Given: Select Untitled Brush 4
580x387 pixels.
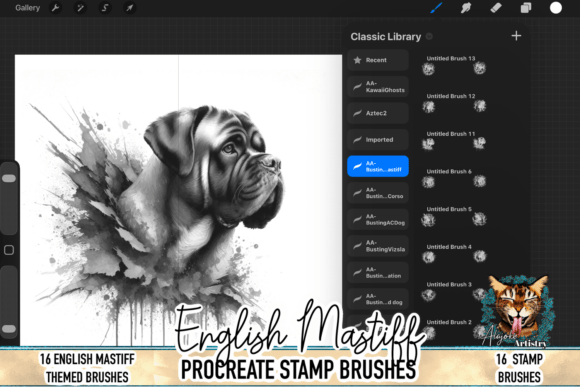Looking at the screenshot, I should tap(454, 254).
